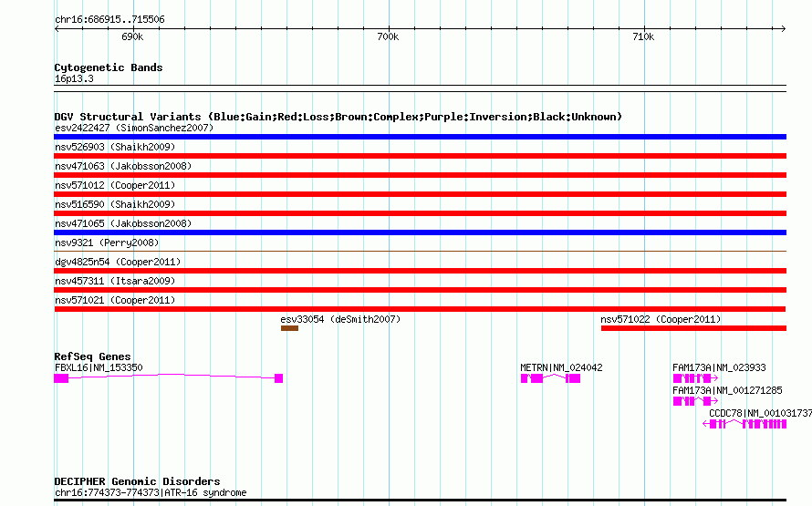Click the nsv471063 (Jakobsson2008) red bar
The width and height of the screenshot is (812, 506).
click(420, 175)
